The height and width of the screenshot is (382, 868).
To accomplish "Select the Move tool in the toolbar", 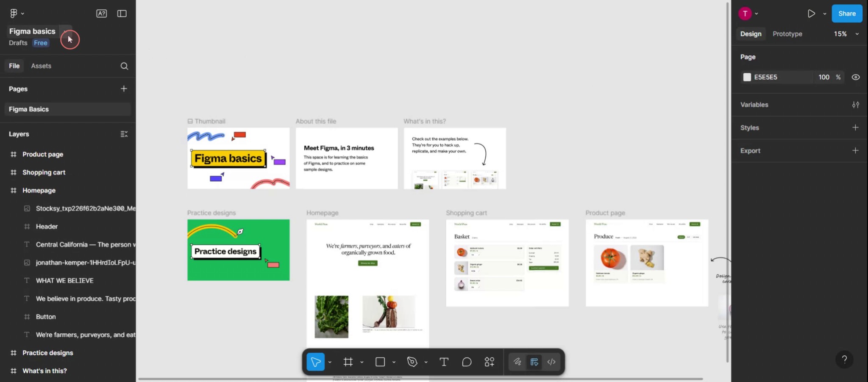I will coord(315,362).
